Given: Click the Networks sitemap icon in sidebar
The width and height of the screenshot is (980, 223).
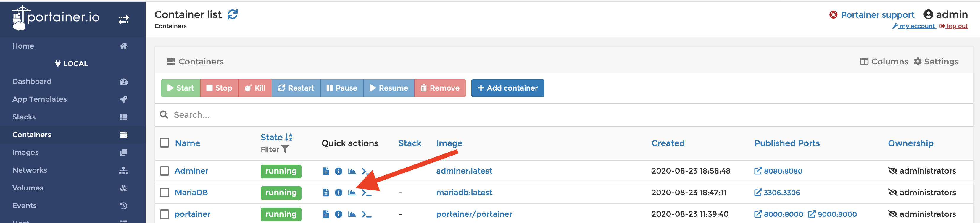Looking at the screenshot, I should click(x=124, y=170).
